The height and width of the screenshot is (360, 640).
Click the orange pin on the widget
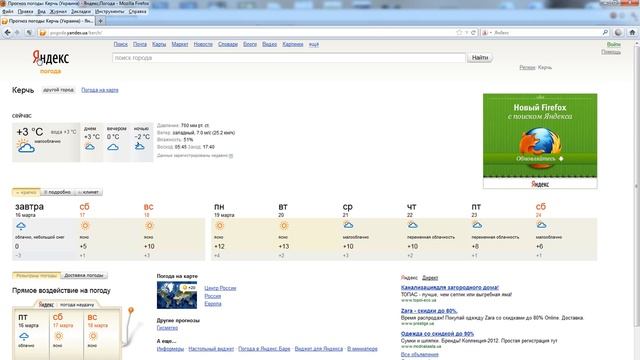131,311
